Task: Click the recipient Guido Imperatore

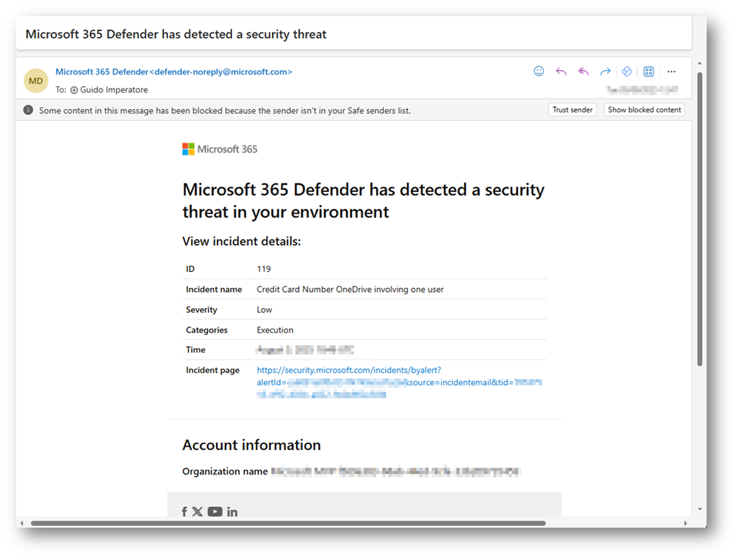Action: click(x=113, y=90)
